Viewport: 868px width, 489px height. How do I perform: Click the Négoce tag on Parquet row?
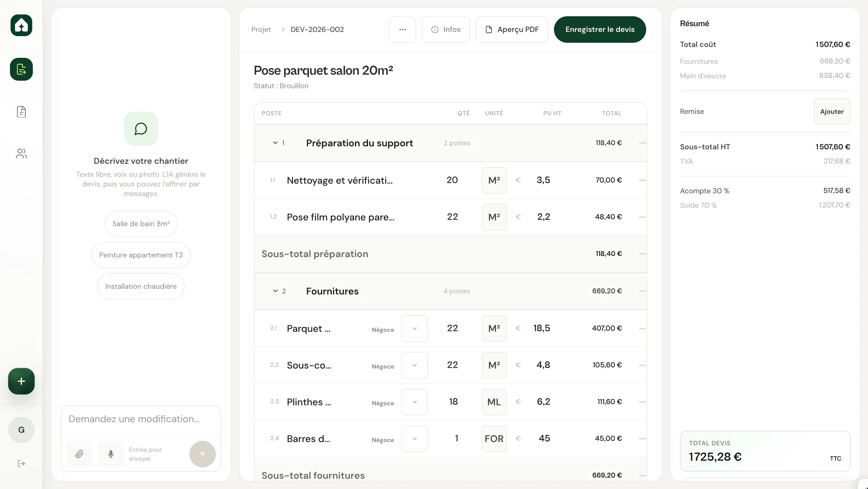point(383,330)
